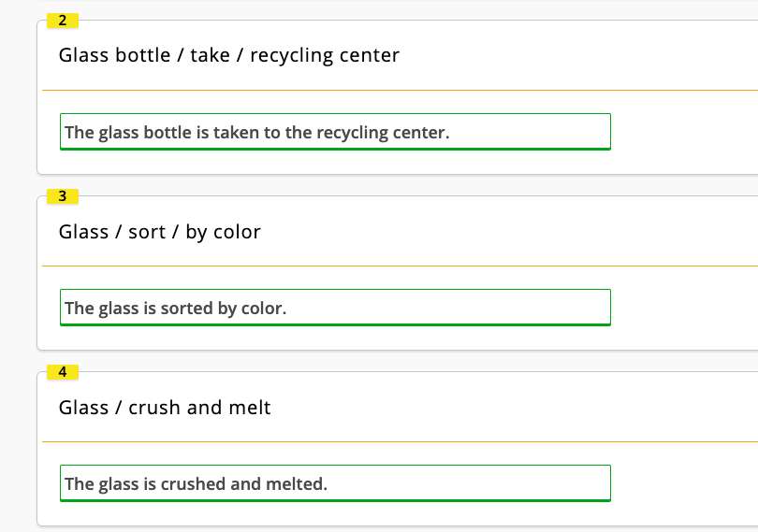758x532 pixels.
Task: Click the yellow number 2 badge
Action: coord(63,21)
